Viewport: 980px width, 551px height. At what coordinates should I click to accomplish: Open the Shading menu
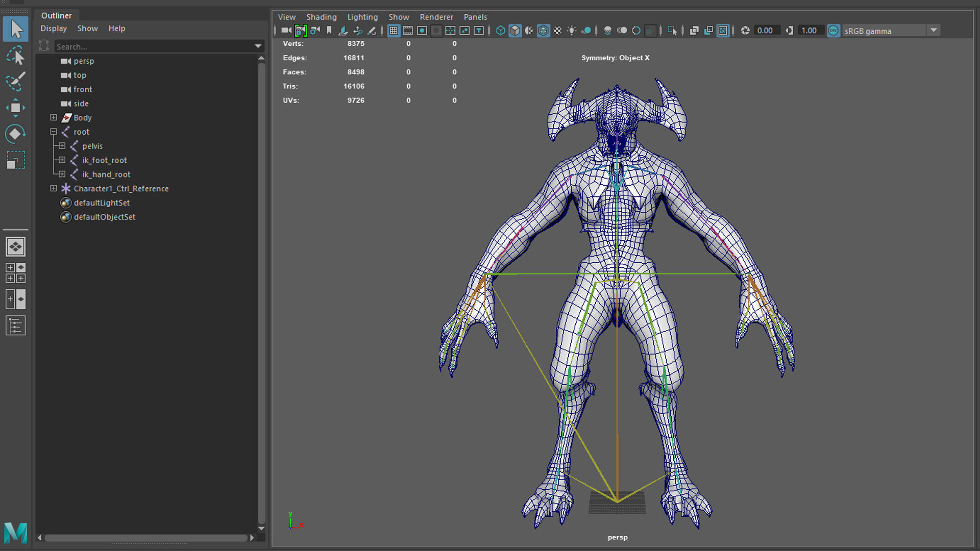(x=321, y=17)
